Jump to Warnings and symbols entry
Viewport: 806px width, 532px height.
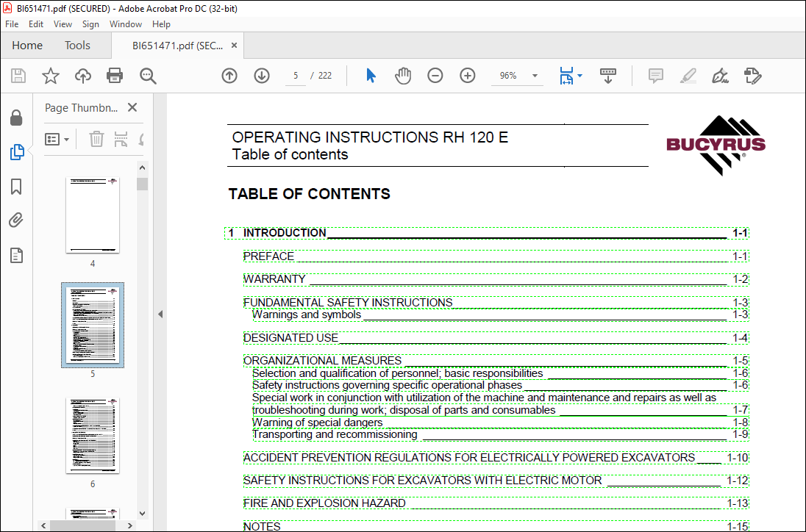point(500,314)
